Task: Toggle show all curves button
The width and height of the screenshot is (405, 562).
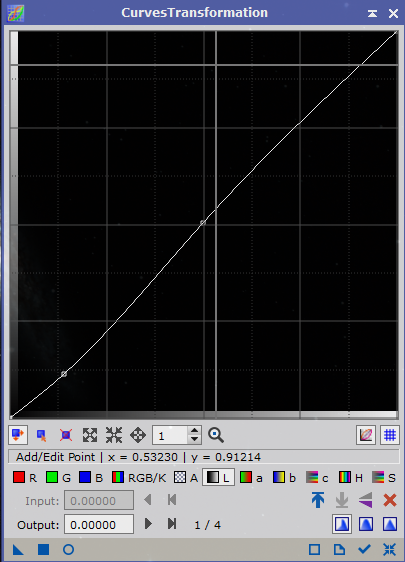Action: pos(366,435)
